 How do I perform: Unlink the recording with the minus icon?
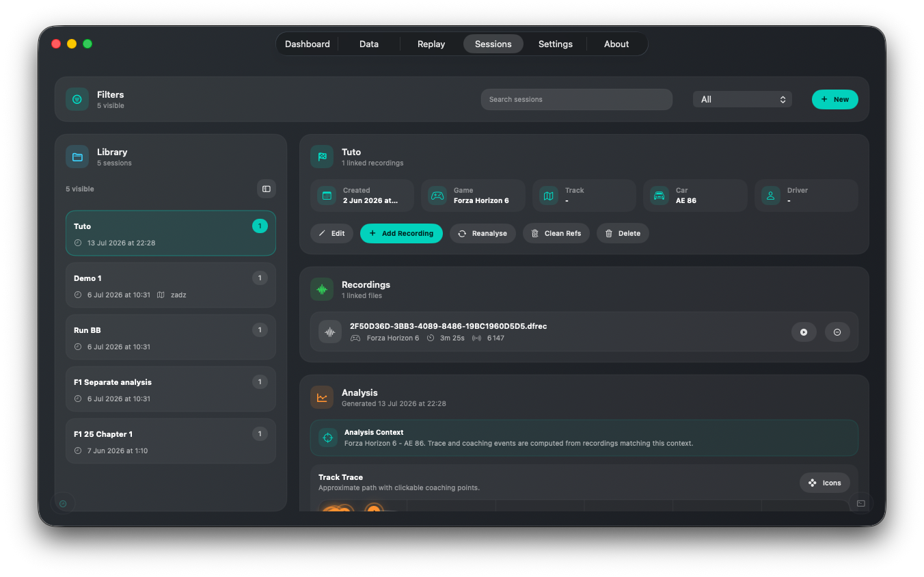837,332
